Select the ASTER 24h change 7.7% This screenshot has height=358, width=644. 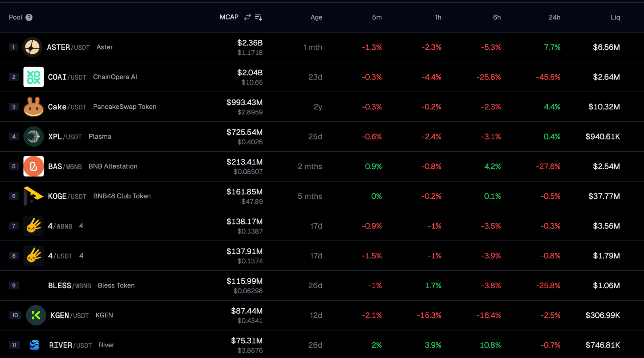pyautogui.click(x=552, y=47)
